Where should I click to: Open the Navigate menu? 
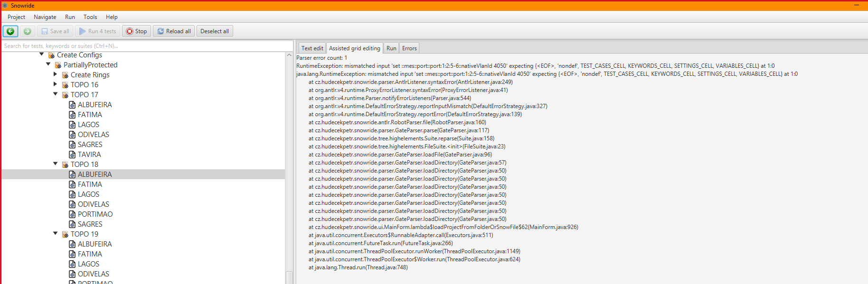45,17
